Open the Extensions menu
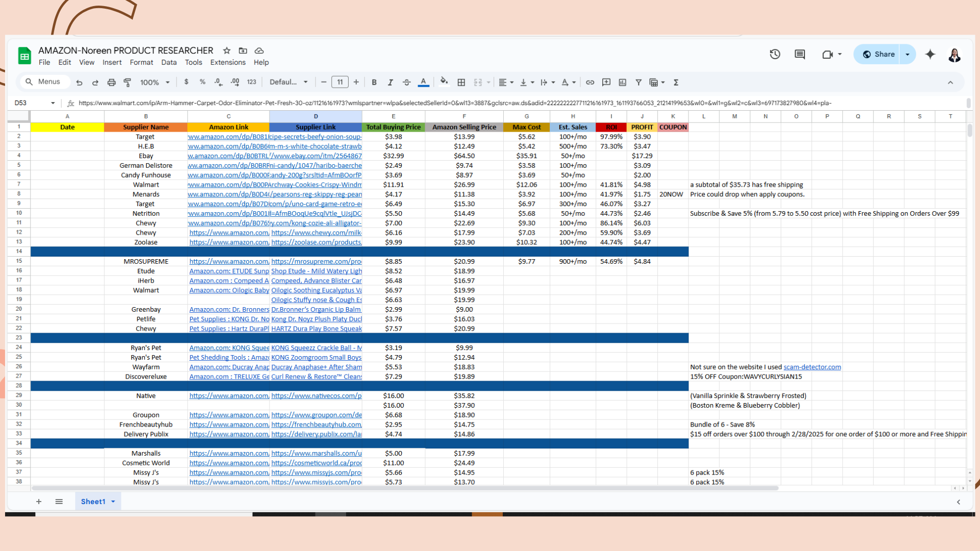Image resolution: width=980 pixels, height=551 pixels. 228,62
